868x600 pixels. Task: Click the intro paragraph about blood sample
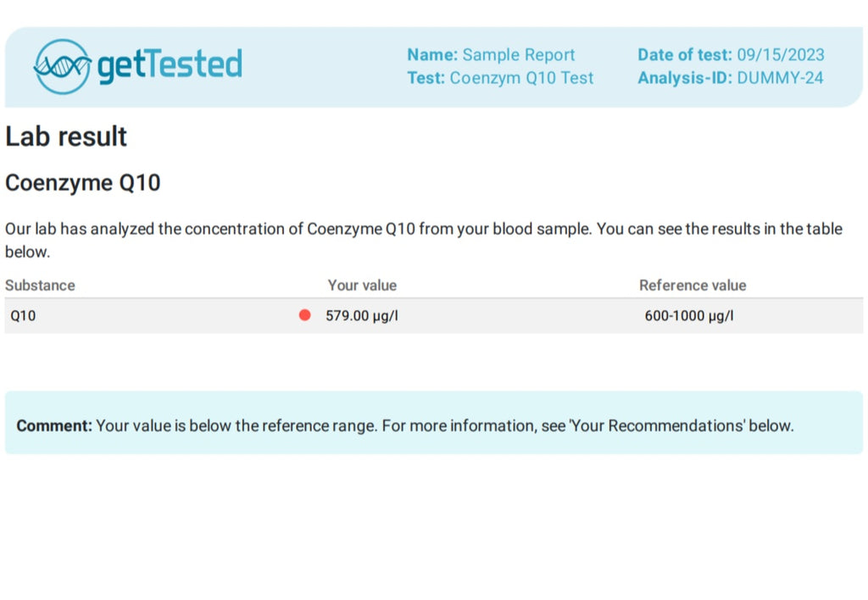point(424,229)
